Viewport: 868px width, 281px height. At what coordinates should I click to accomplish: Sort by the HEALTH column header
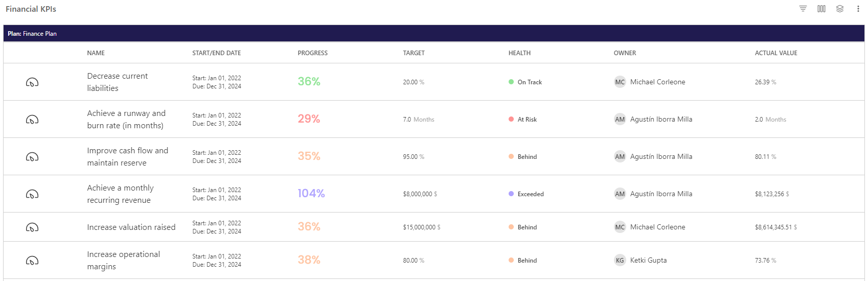click(519, 53)
